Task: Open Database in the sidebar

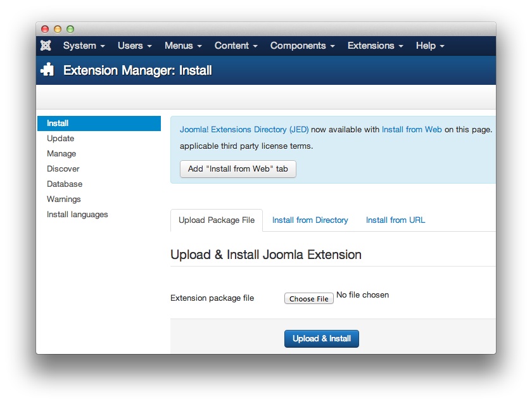Action: 65,184
